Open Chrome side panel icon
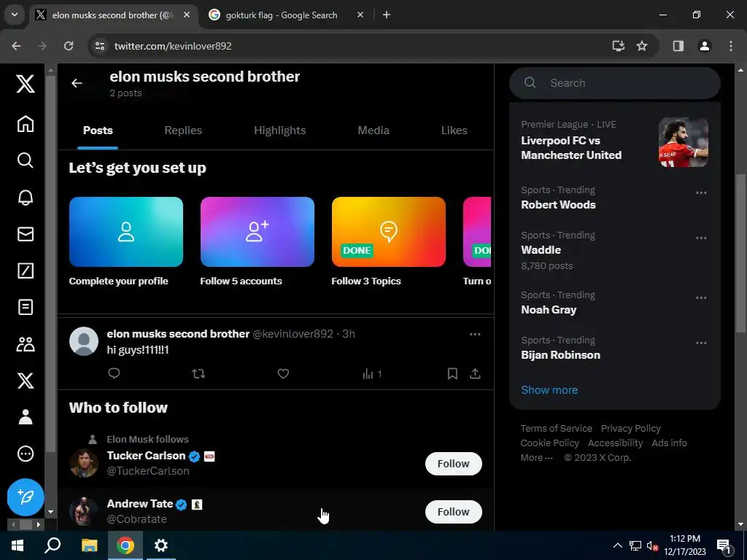Image resolution: width=747 pixels, height=560 pixels. coord(678,46)
